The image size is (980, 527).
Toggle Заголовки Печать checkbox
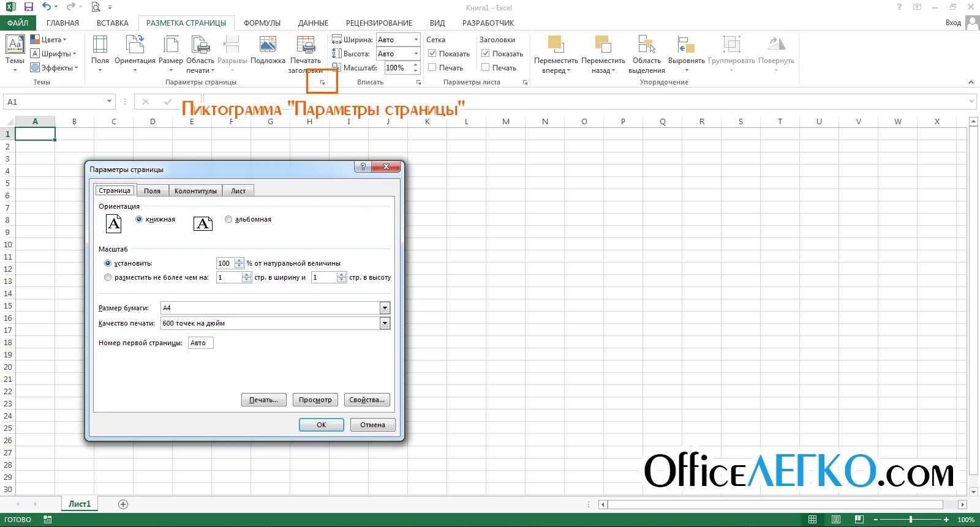[485, 68]
